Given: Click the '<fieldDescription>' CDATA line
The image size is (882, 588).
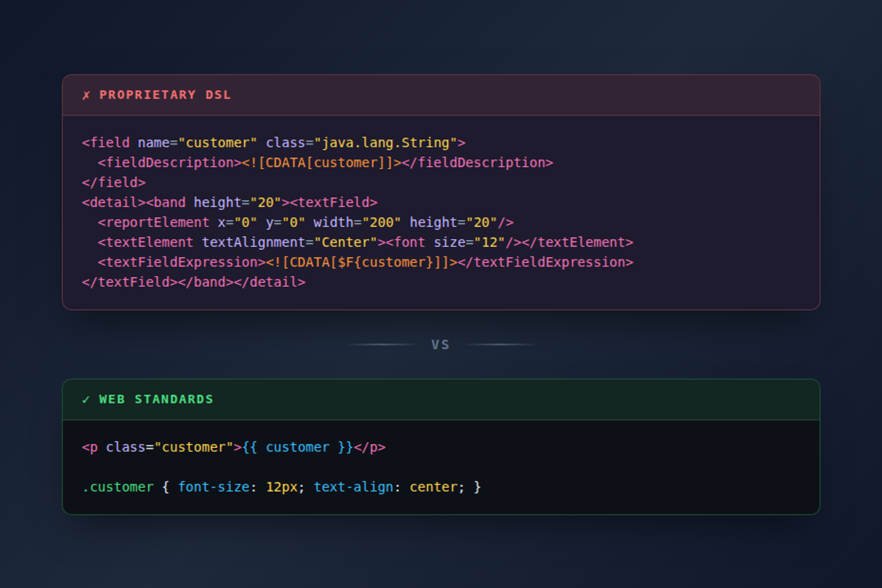Looking at the screenshot, I should tap(325, 163).
